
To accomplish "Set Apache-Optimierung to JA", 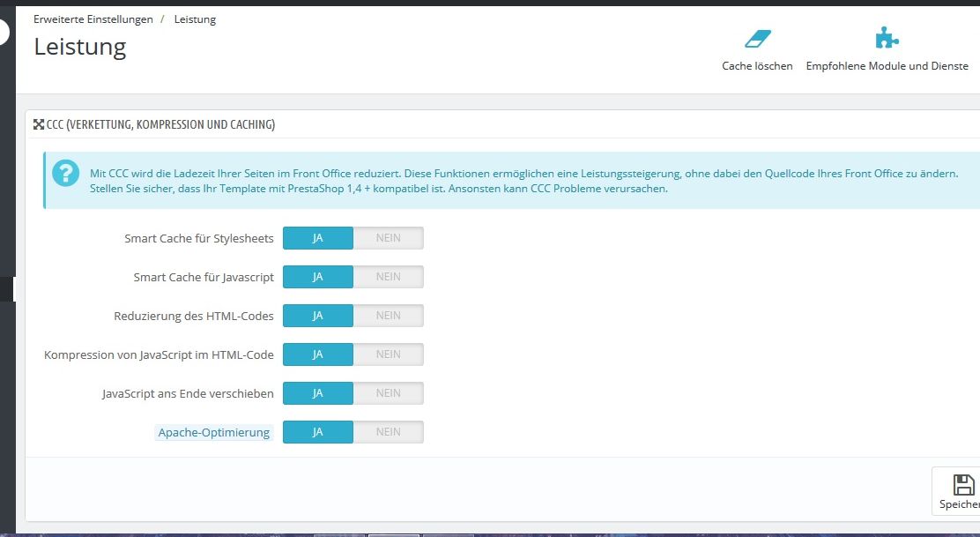I will (x=317, y=432).
